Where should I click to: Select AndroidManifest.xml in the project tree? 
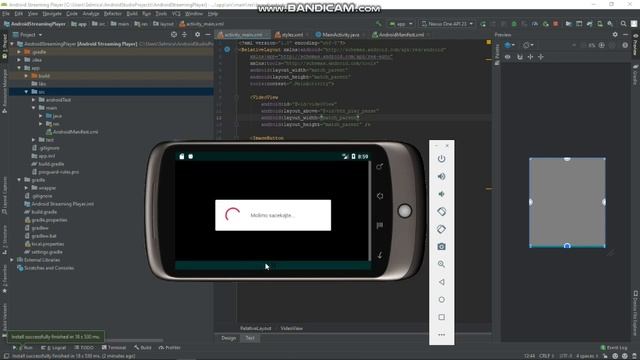(x=72, y=132)
